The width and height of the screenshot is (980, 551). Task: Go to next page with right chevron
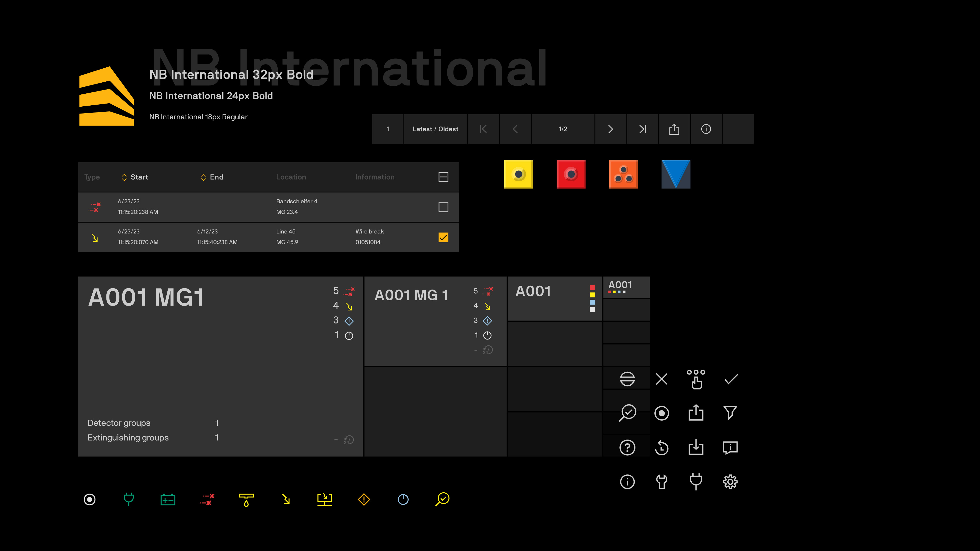pyautogui.click(x=611, y=129)
